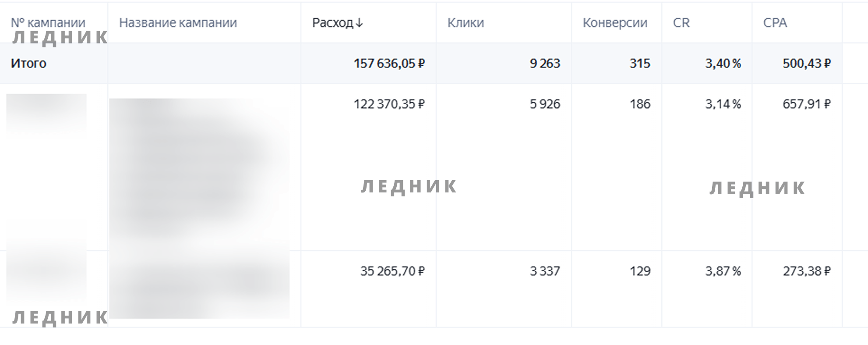Viewport: 868px width, 345px height.
Task: Click CPA cell 273,38 ₽
Action: [807, 271]
